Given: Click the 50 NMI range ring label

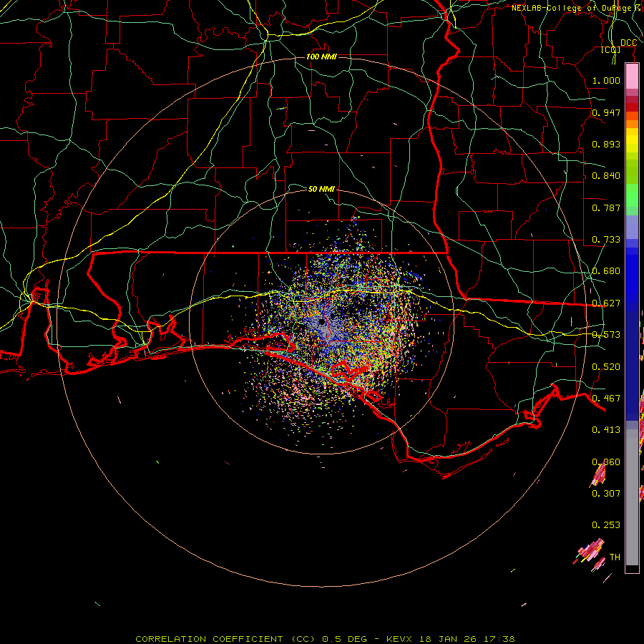Looking at the screenshot, I should [x=321, y=189].
